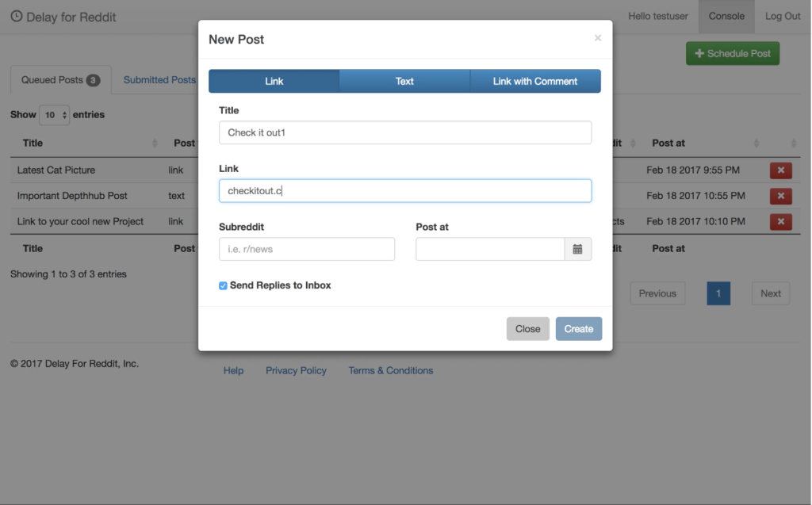Switch to the Submitted Posts tab
Image resolution: width=812 pixels, height=505 pixels.
pyautogui.click(x=159, y=80)
